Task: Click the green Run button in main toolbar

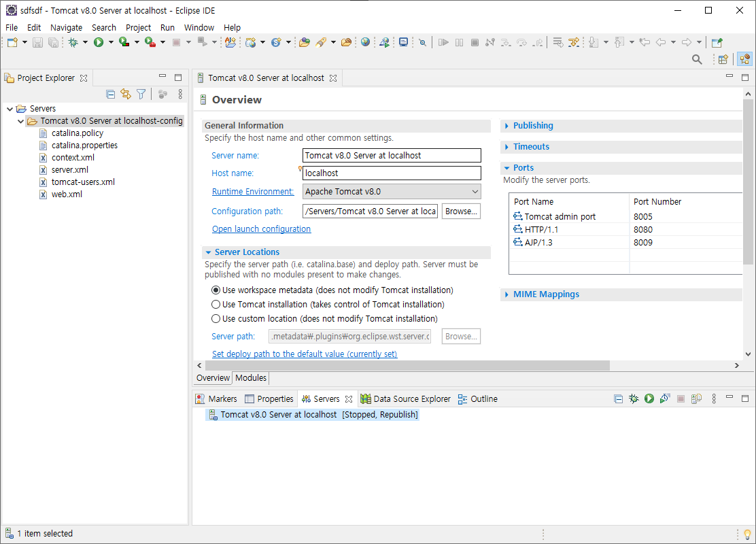Action: coord(99,42)
